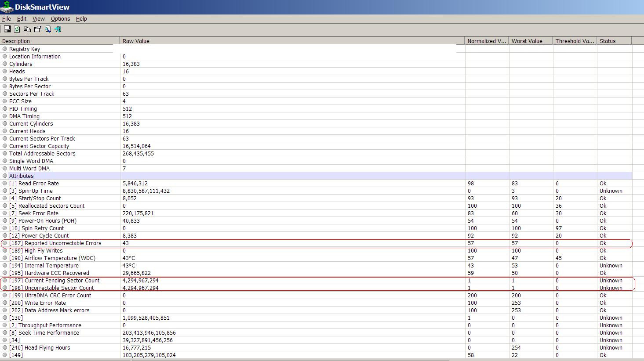
Task: Select the [200] Write Error Rate row
Action: pos(316,303)
